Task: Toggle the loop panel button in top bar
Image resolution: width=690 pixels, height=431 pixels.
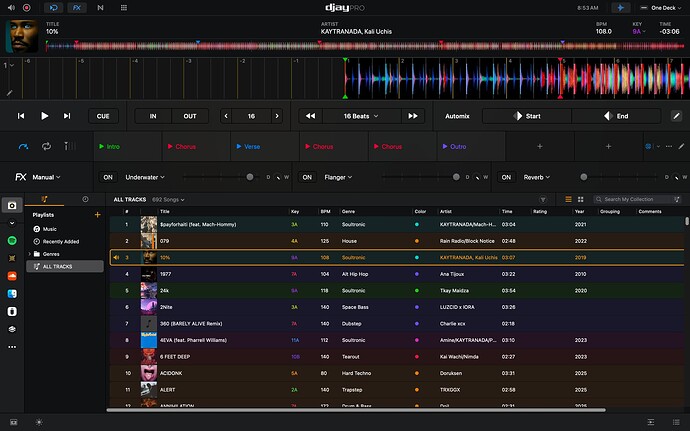Action: pos(54,7)
